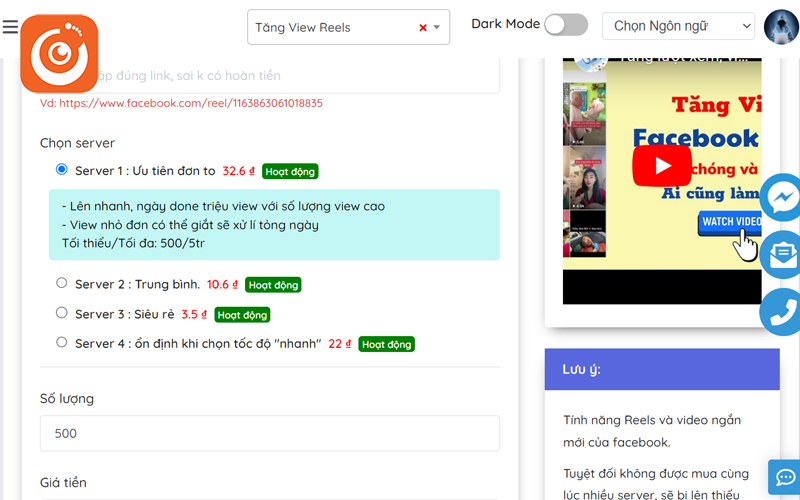This screenshot has height=500, width=800.
Task: Select Server 4 radio button
Action: (x=62, y=342)
